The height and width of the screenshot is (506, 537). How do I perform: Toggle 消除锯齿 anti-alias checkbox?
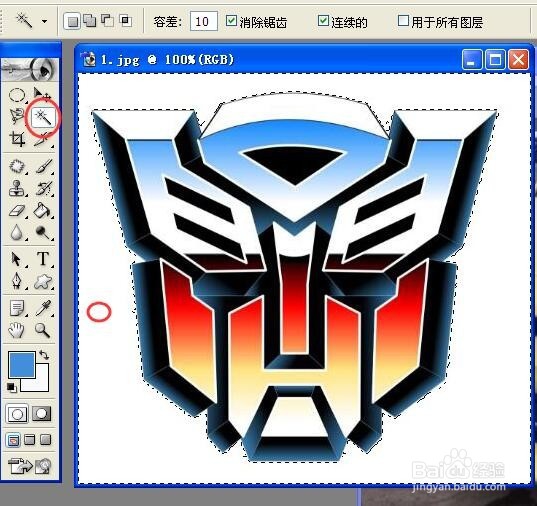[231, 21]
